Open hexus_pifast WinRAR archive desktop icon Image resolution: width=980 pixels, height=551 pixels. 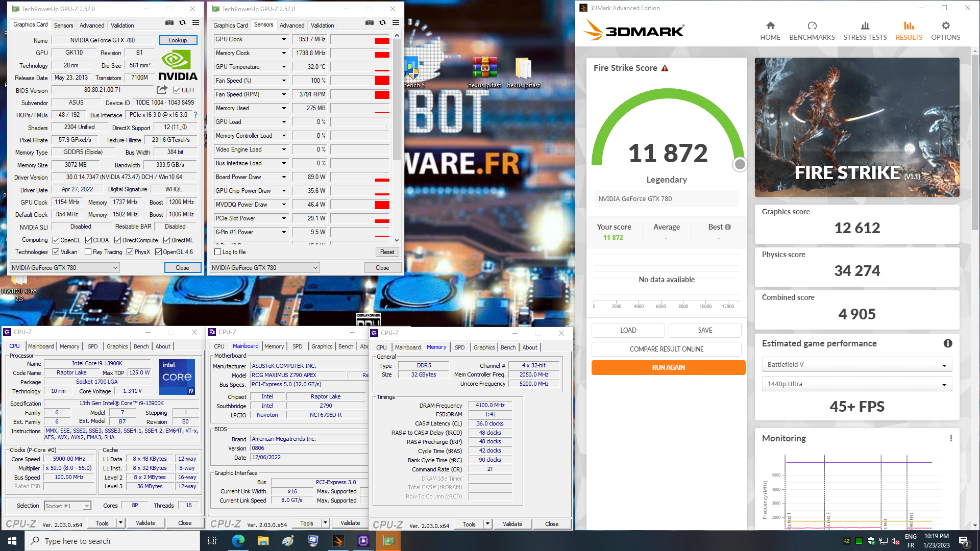485,72
